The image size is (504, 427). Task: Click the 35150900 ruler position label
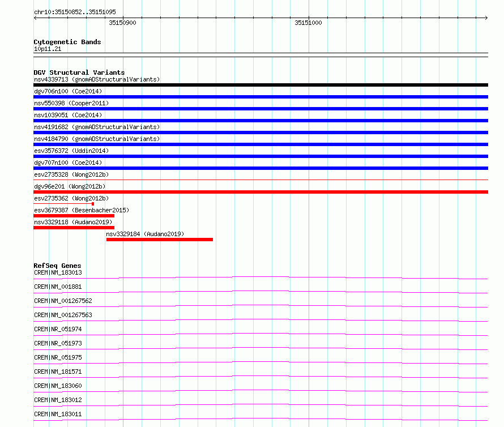(122, 23)
